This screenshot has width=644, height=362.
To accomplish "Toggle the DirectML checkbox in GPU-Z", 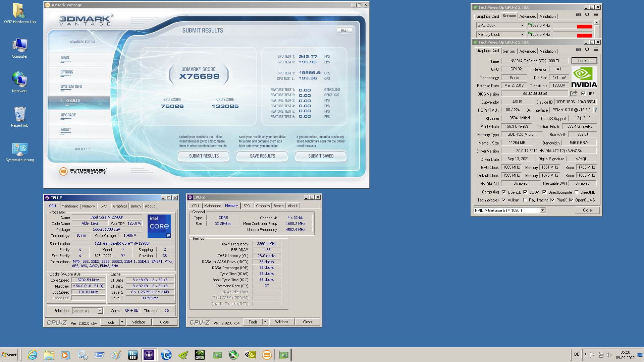I will coord(577,192).
